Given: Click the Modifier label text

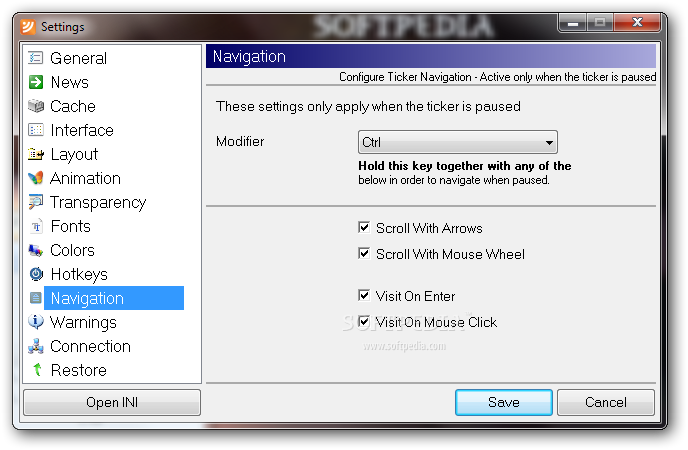Looking at the screenshot, I should click(240, 142).
